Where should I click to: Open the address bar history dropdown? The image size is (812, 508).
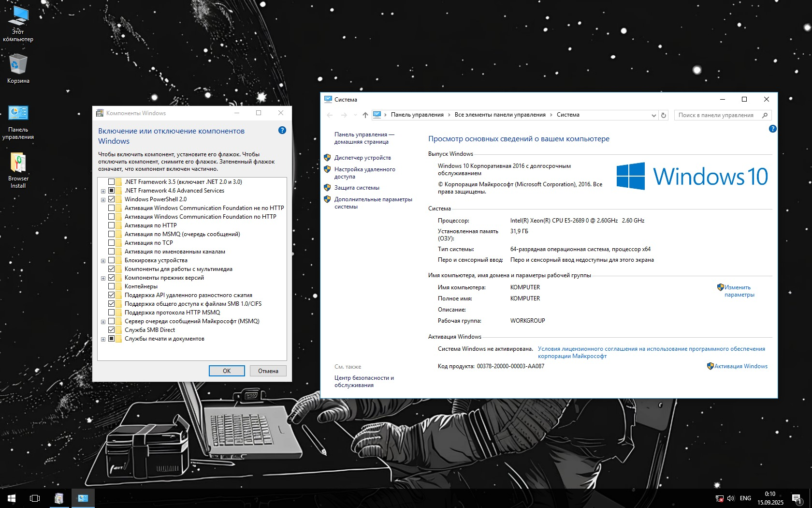pos(653,115)
